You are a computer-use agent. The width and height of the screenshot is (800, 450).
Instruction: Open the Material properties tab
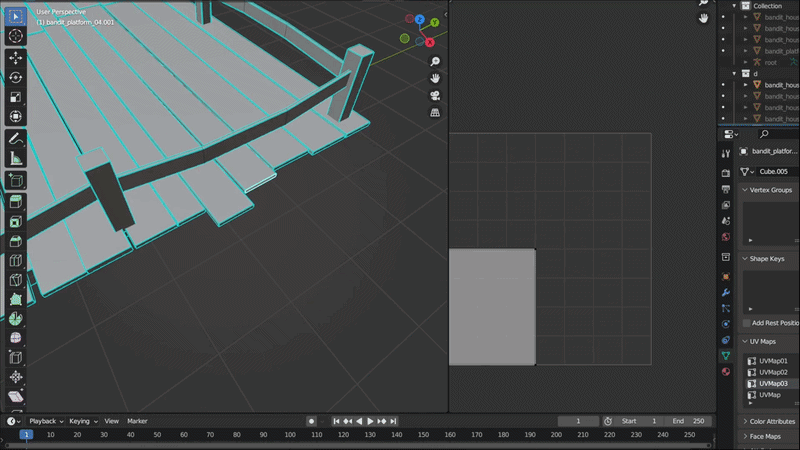pyautogui.click(x=726, y=372)
